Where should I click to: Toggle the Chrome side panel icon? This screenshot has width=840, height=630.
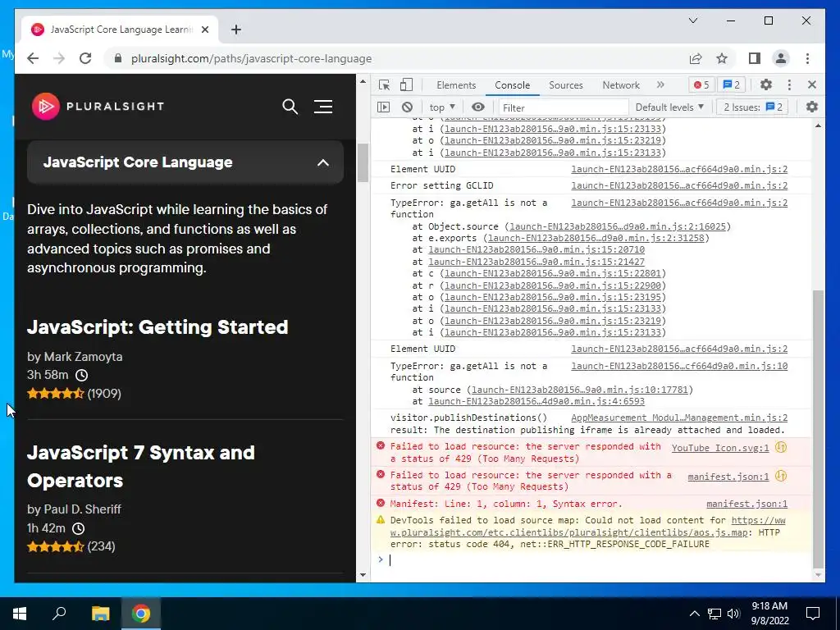coord(755,58)
